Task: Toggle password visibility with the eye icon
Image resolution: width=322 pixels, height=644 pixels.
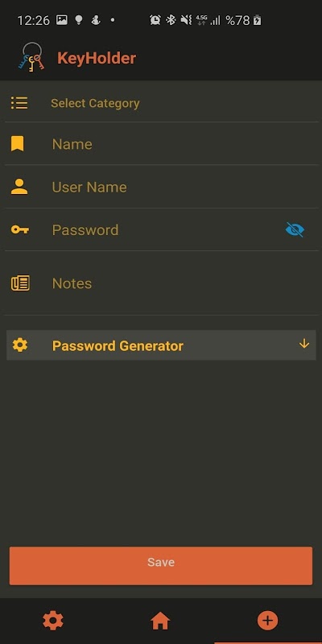Action: point(295,229)
